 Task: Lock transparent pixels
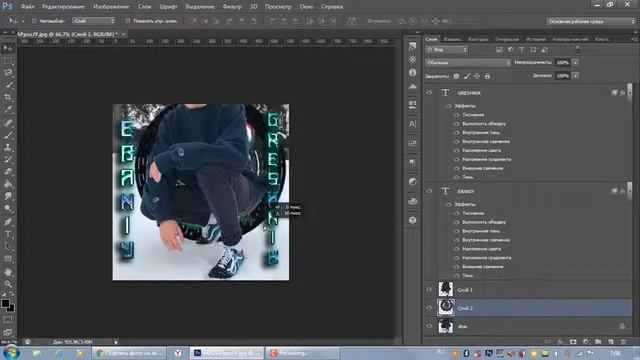[x=456, y=76]
